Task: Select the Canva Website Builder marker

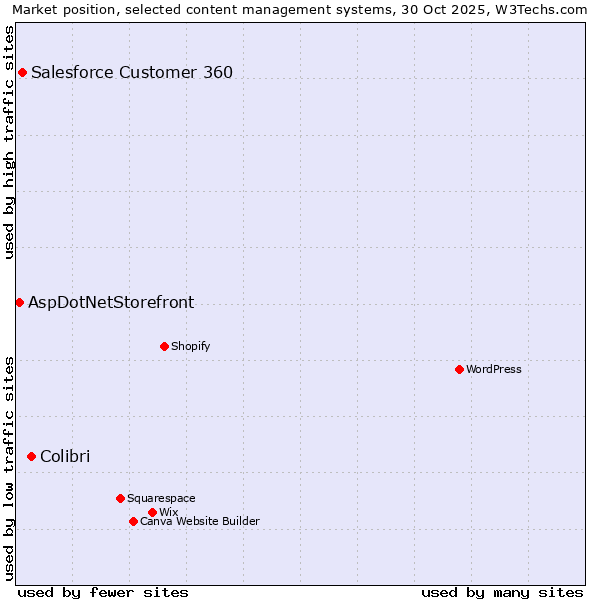Action: pyautogui.click(x=133, y=521)
